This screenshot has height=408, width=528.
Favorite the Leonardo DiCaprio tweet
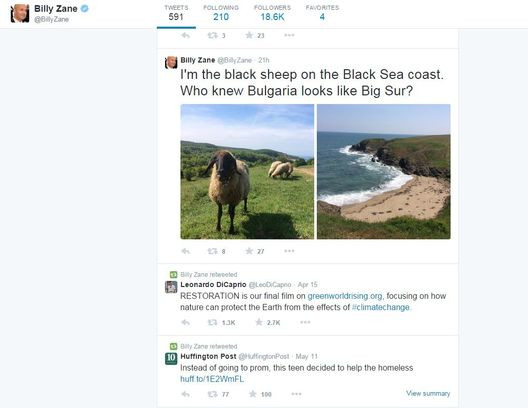click(x=259, y=322)
